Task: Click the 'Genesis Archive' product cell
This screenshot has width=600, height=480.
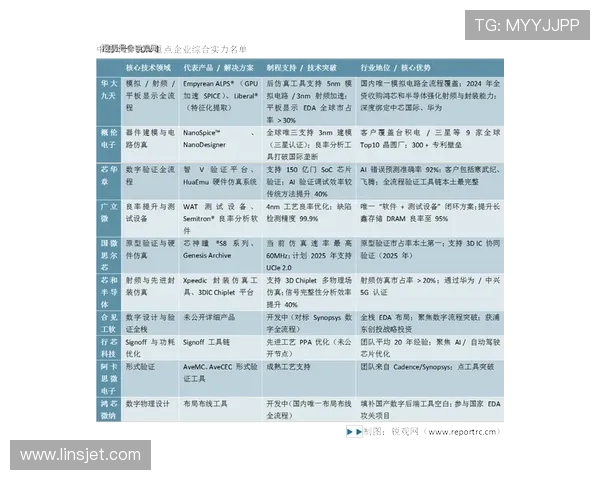Action: tap(220, 255)
